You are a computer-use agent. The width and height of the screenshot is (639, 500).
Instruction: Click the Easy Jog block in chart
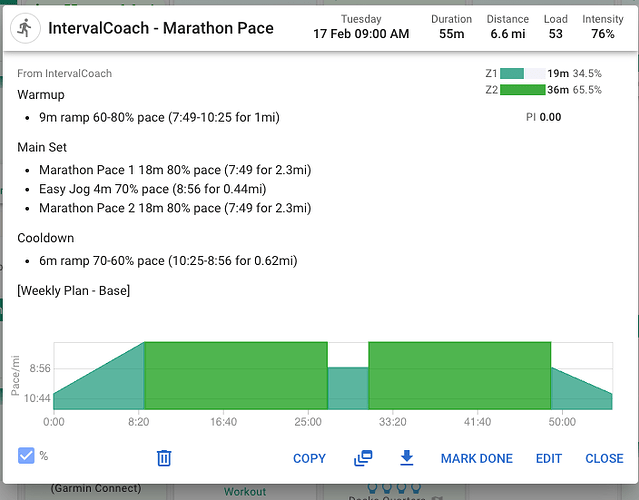click(x=348, y=388)
